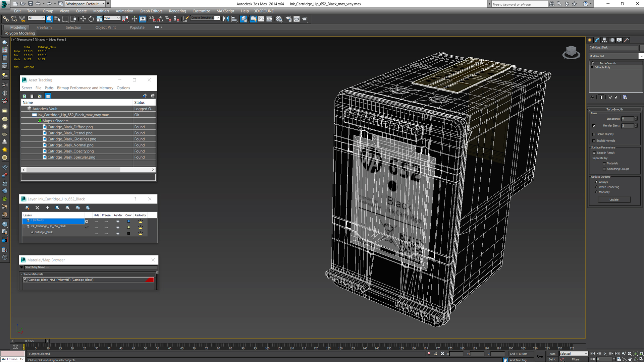
Task: Switch to the Object Paint ribbon tab
Action: coord(105,27)
